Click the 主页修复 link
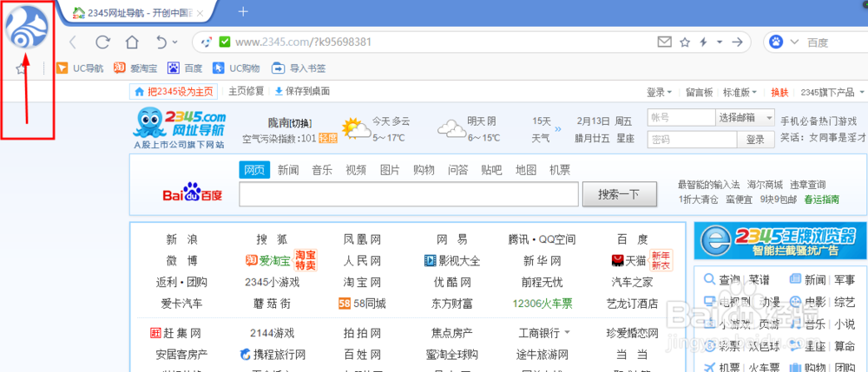This screenshot has height=372, width=868. [247, 92]
